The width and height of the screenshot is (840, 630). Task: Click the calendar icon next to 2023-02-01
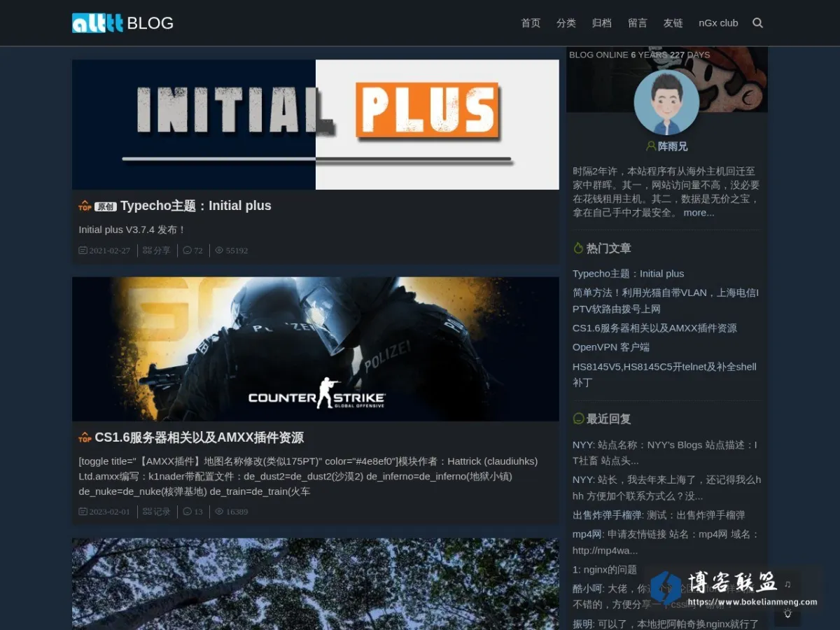pyautogui.click(x=83, y=511)
